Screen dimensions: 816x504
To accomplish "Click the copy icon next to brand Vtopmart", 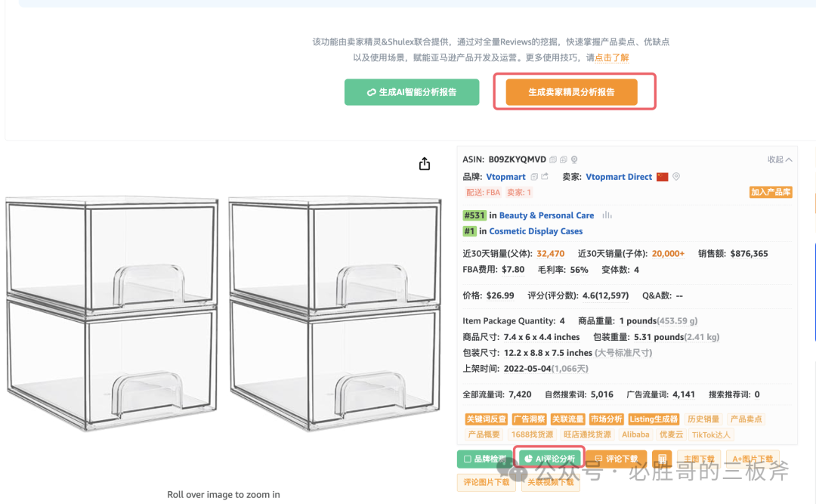I will point(533,176).
